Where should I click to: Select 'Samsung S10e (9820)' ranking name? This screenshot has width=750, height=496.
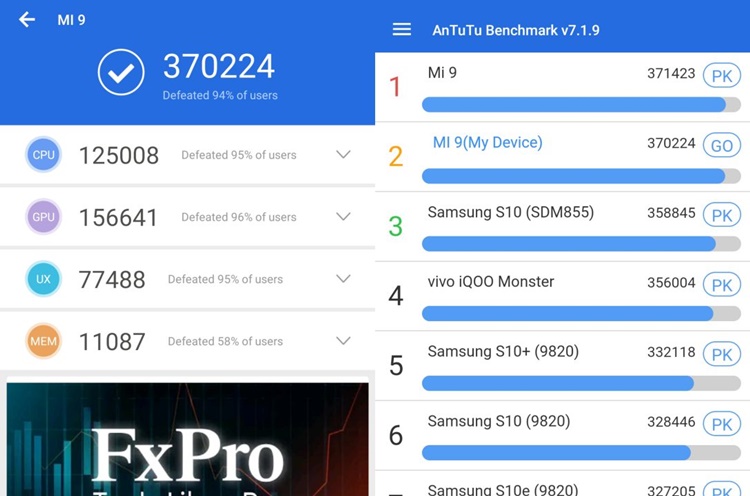click(503, 489)
